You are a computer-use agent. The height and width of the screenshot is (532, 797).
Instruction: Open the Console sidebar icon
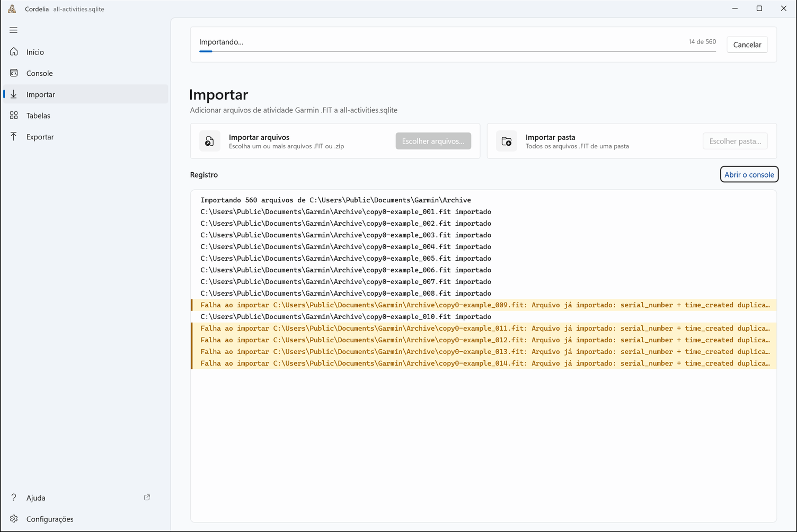14,73
